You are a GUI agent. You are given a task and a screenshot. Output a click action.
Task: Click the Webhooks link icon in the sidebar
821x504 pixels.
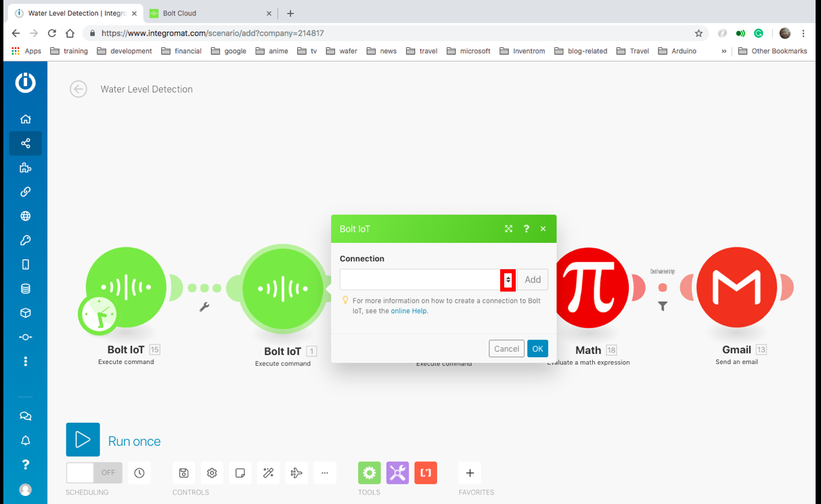click(x=25, y=191)
